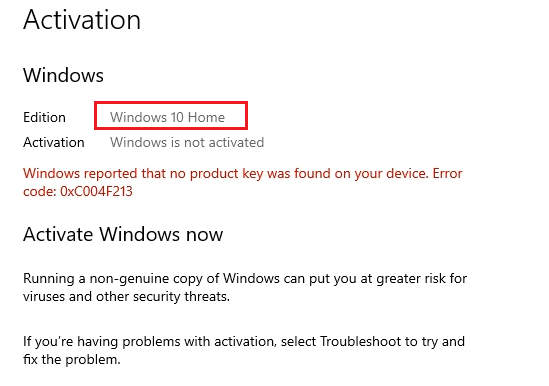
Task: Click the Activation page title
Action: 82,20
